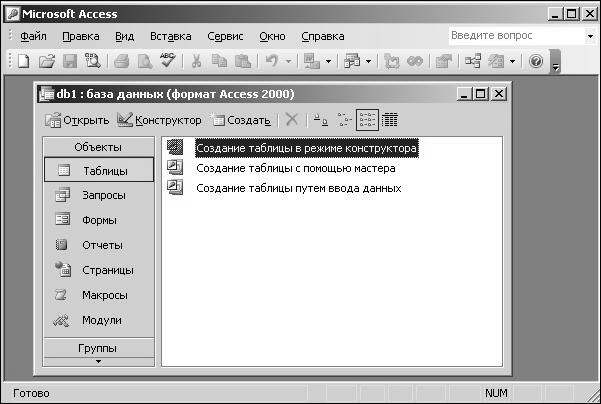Open the Сервис menu
The width and height of the screenshot is (601, 404).
pyautogui.click(x=225, y=36)
